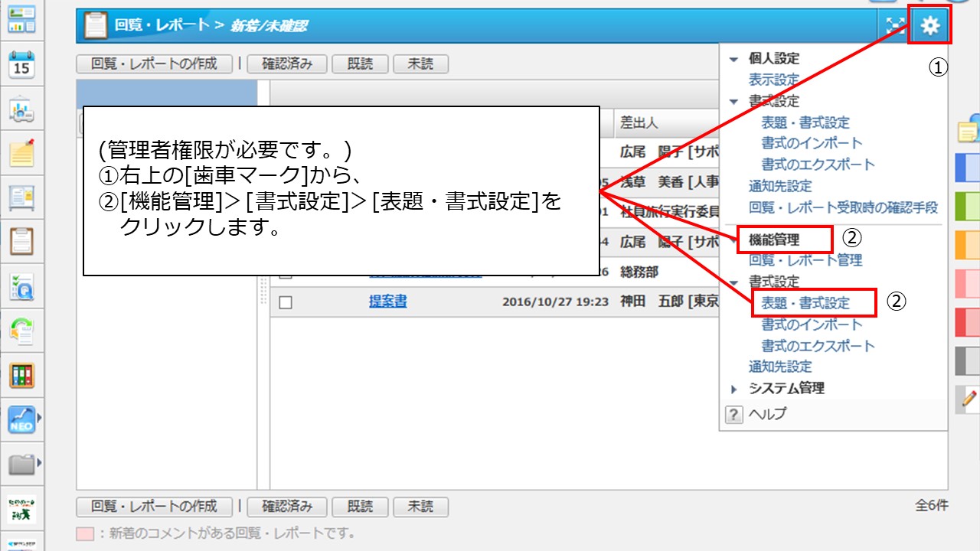Collapse 書式設定 under 機能管理
Image resolution: width=980 pixels, height=551 pixels.
click(734, 282)
